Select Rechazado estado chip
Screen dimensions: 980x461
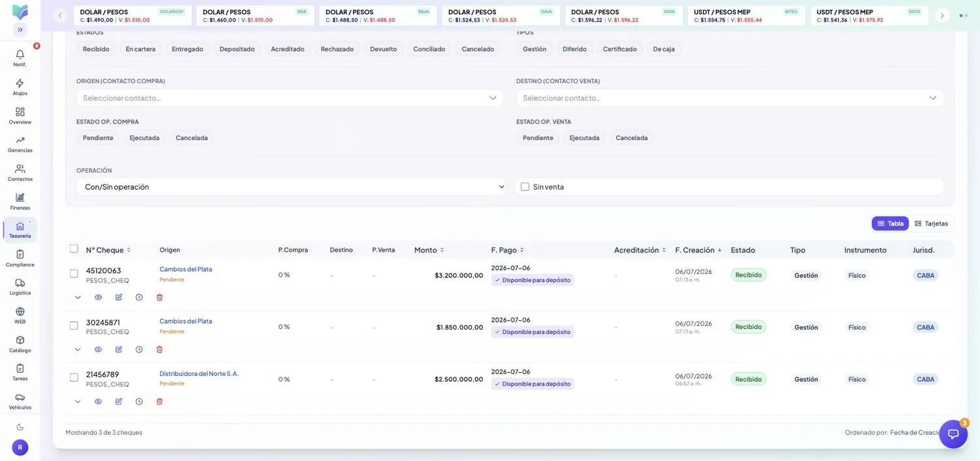coord(337,49)
